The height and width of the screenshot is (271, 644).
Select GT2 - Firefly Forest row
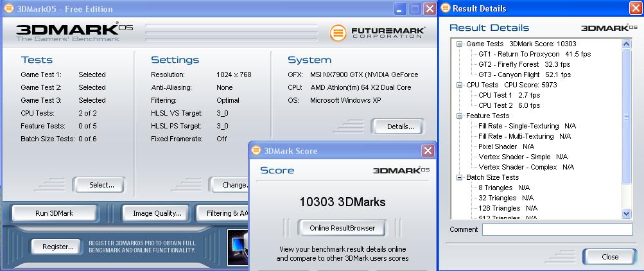(x=524, y=64)
